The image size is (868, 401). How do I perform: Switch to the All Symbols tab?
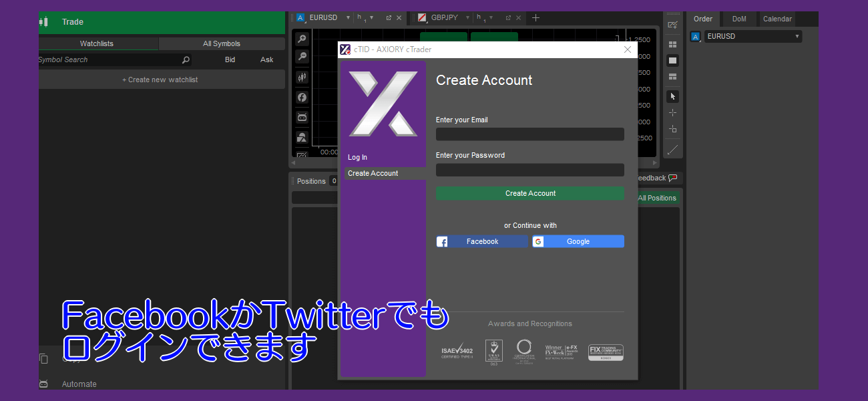(222, 44)
